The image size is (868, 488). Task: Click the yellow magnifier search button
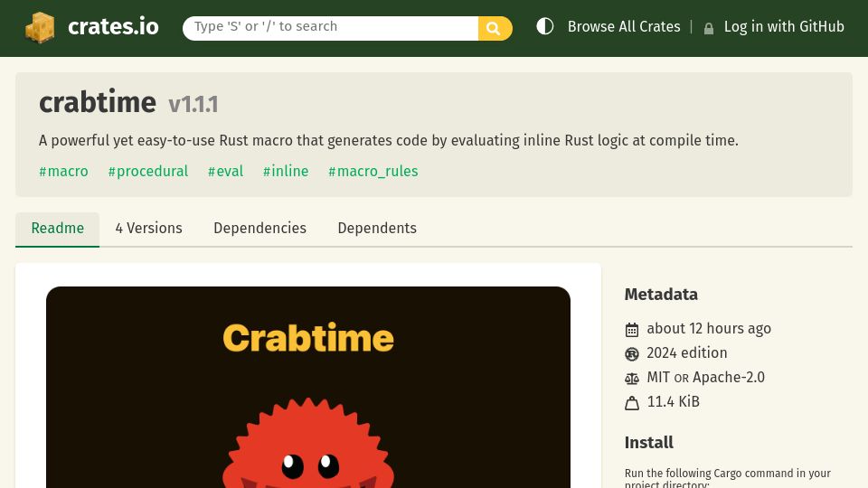(495, 28)
